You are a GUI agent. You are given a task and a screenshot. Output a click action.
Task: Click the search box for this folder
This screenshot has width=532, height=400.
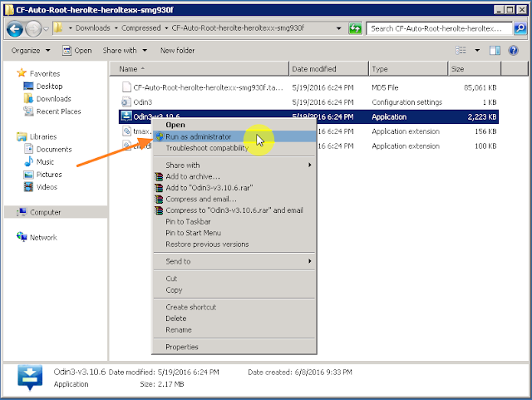[439, 28]
